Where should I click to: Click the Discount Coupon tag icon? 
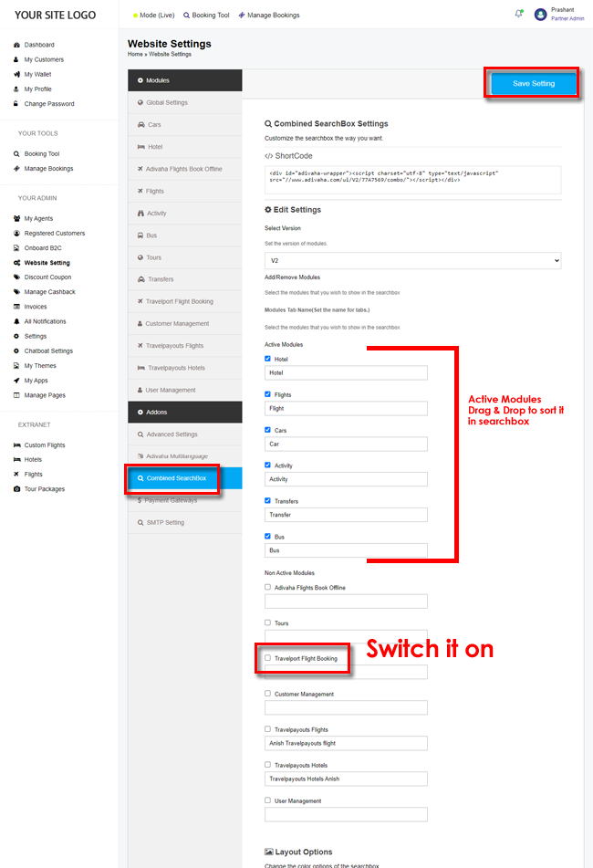(16, 277)
